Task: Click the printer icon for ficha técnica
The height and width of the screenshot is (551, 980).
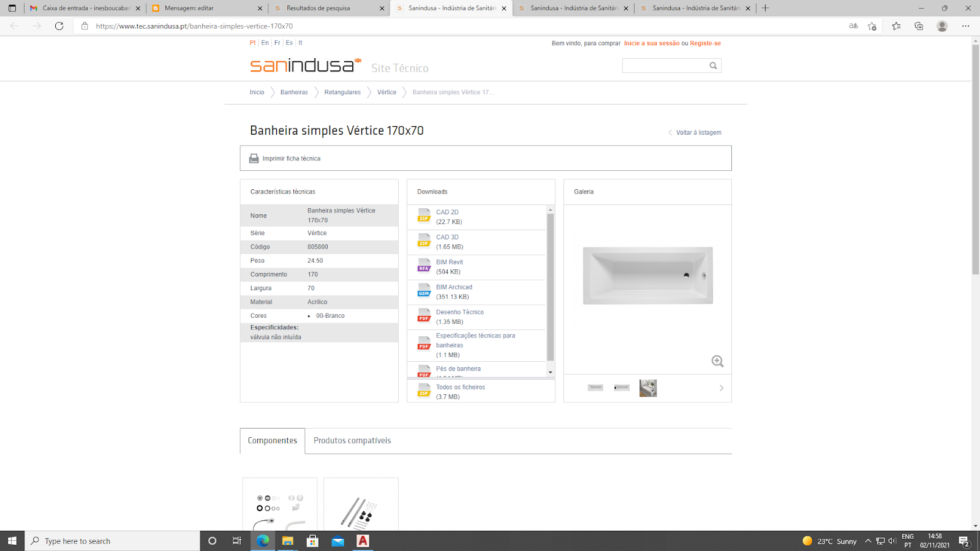Action: 254,159
